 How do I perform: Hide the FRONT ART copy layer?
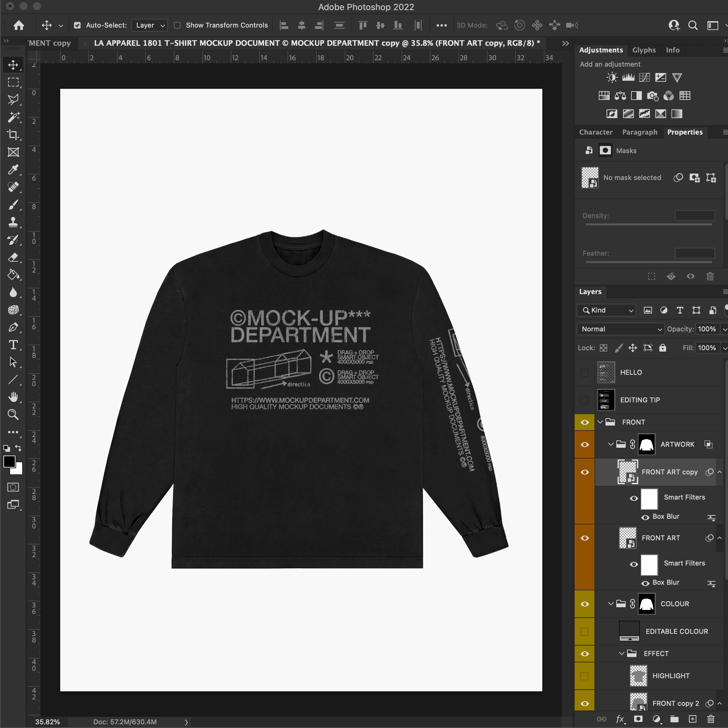coord(584,472)
